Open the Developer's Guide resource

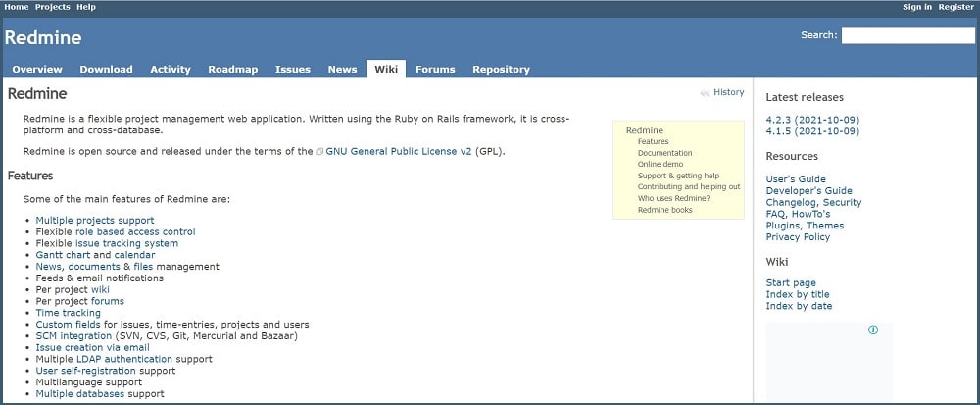808,190
